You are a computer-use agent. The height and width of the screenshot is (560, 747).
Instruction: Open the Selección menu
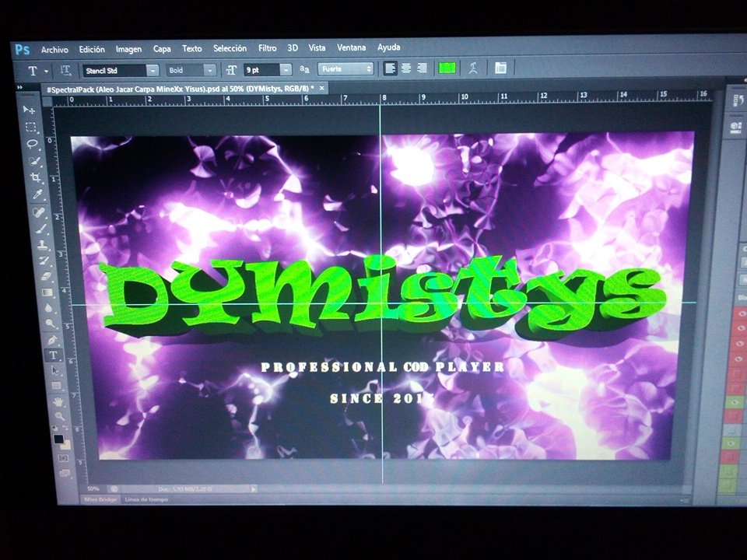click(x=230, y=48)
